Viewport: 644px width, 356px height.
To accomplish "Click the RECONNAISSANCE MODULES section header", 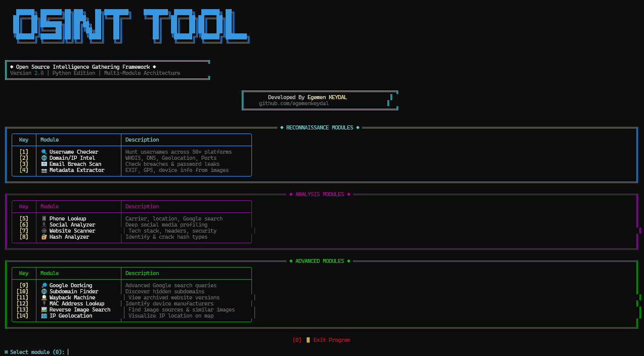I will coord(319,127).
